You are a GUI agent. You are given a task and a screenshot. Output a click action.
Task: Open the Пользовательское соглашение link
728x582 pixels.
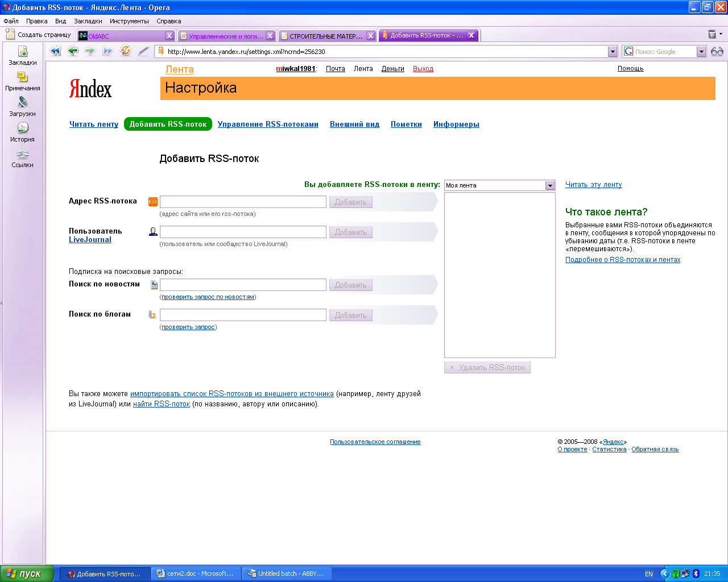tap(375, 442)
